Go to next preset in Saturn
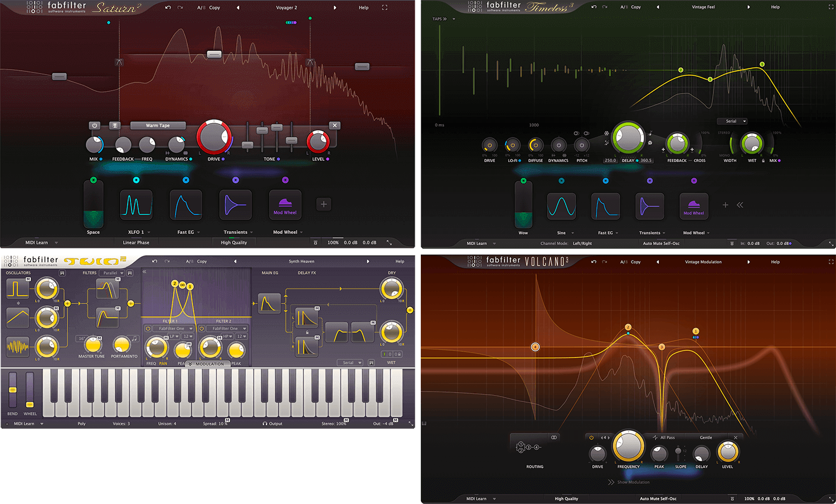Screen dimensions: 836x504 334,8
